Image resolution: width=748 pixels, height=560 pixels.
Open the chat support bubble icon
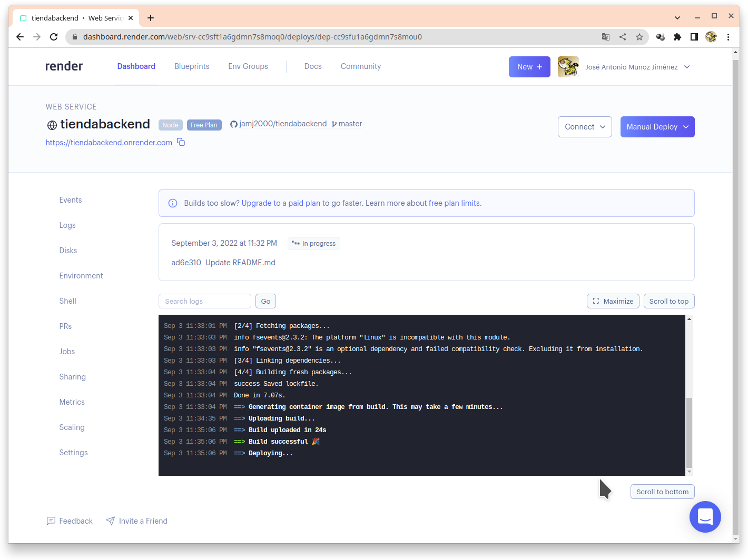coord(705,517)
